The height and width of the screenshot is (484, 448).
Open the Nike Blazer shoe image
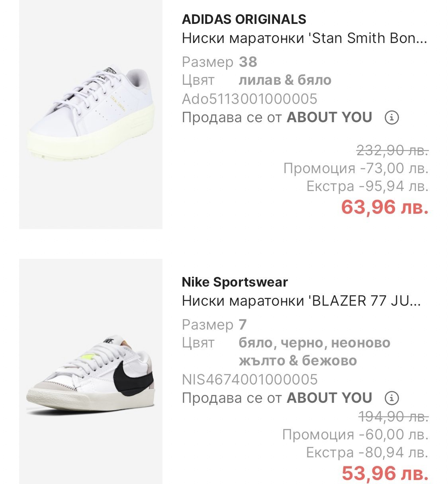click(91, 371)
